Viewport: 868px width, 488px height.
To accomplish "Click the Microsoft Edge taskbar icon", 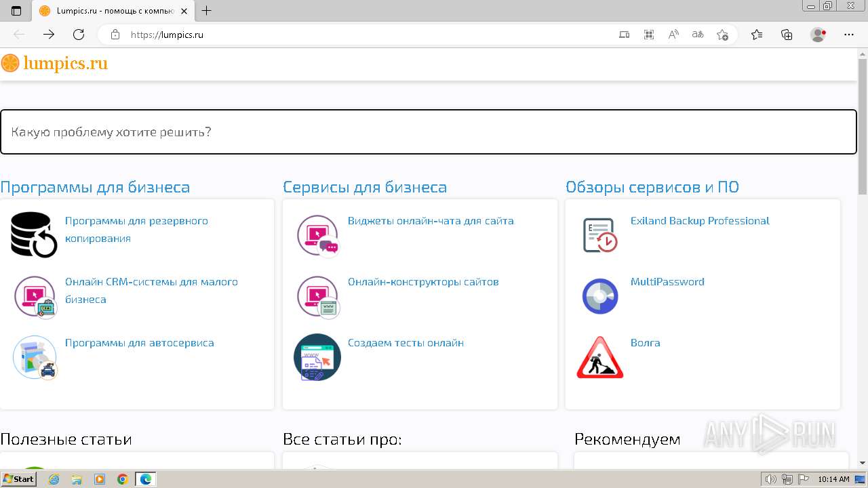I will (146, 479).
